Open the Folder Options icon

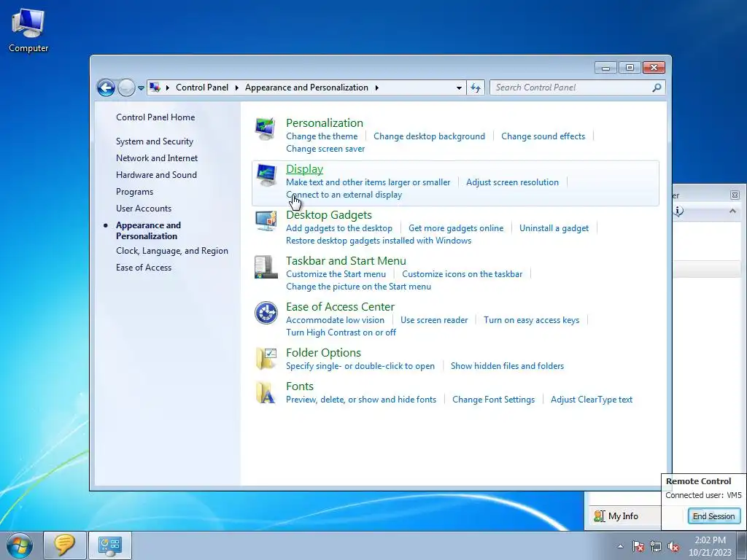[x=266, y=359]
